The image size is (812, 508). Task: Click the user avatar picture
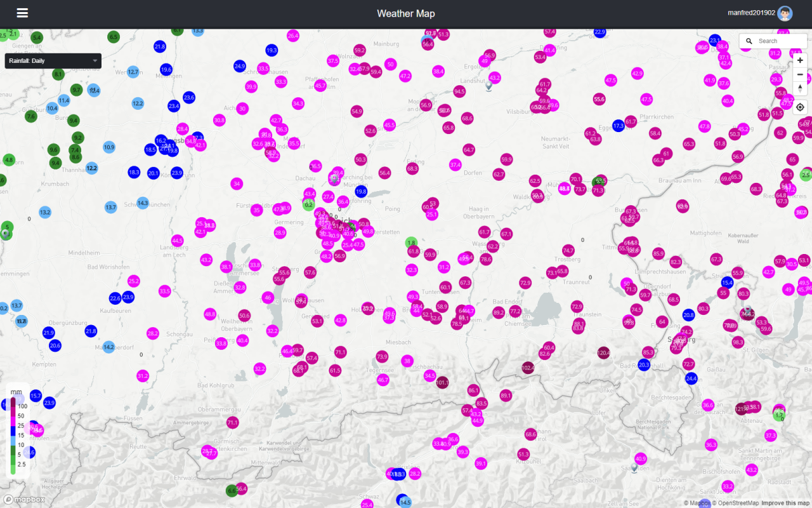click(785, 13)
